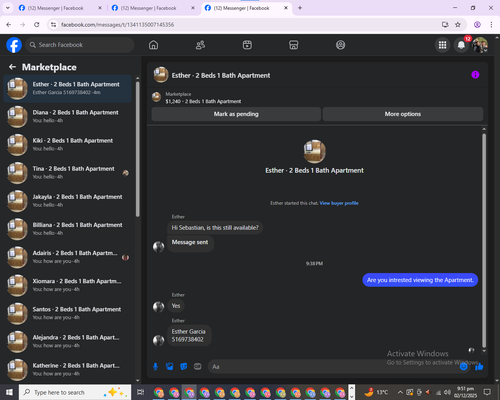This screenshot has width=500, height=400.
Task: Open the Facebook Home icon
Action: (x=153, y=45)
